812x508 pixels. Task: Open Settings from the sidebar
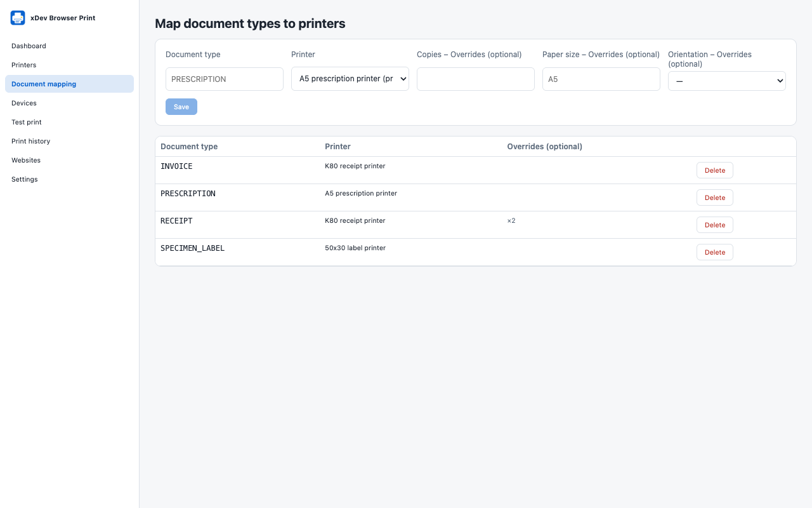point(69,179)
